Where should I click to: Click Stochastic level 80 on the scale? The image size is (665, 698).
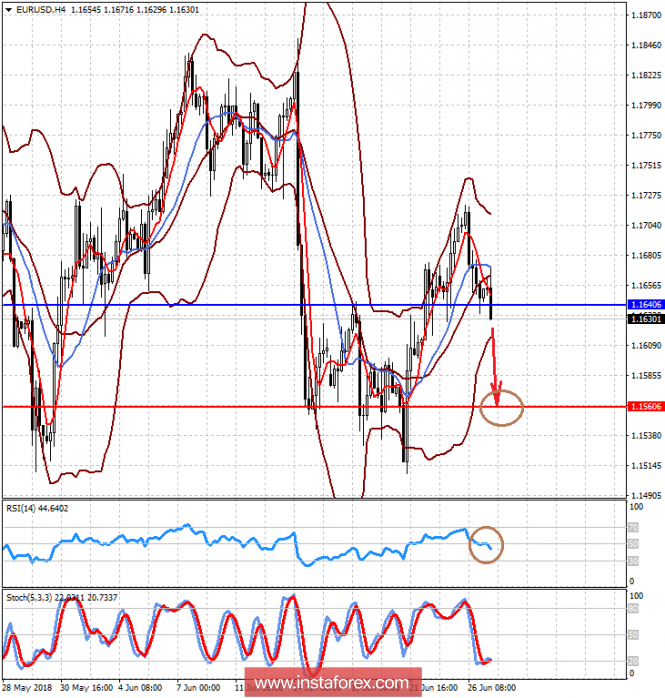[x=634, y=608]
